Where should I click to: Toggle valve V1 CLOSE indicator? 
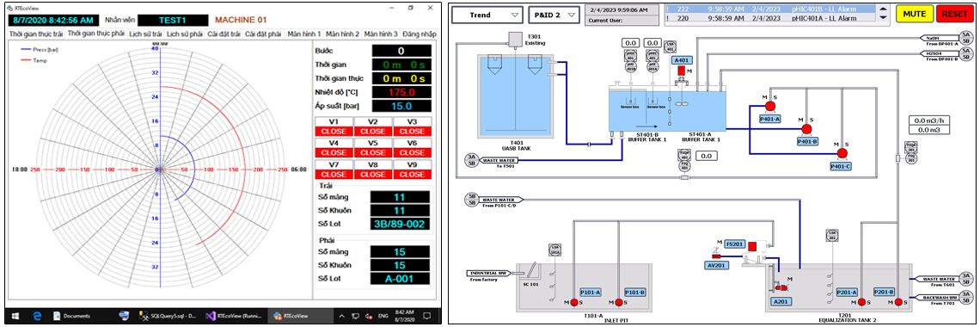pyautogui.click(x=334, y=132)
